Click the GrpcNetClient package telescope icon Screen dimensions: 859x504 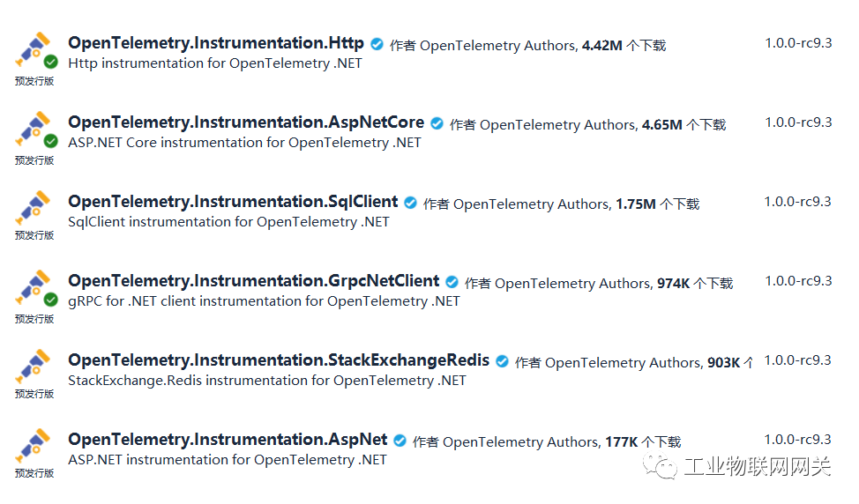tap(35, 289)
